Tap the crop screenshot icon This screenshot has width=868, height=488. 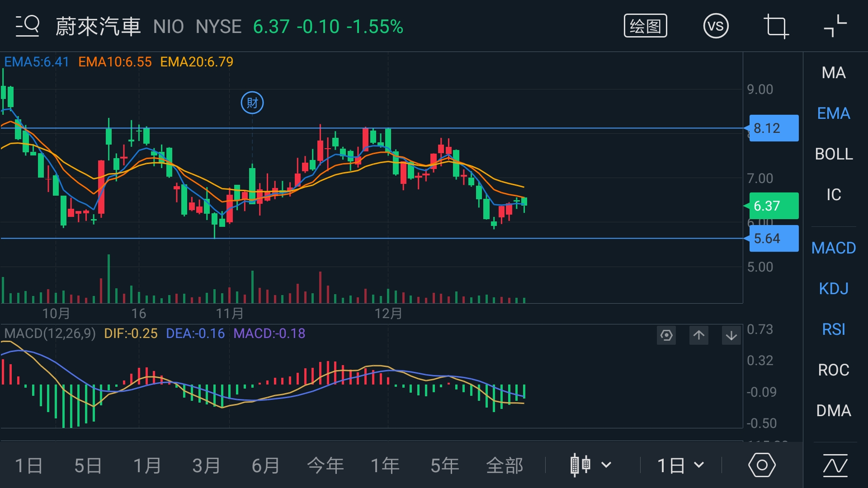point(776,26)
